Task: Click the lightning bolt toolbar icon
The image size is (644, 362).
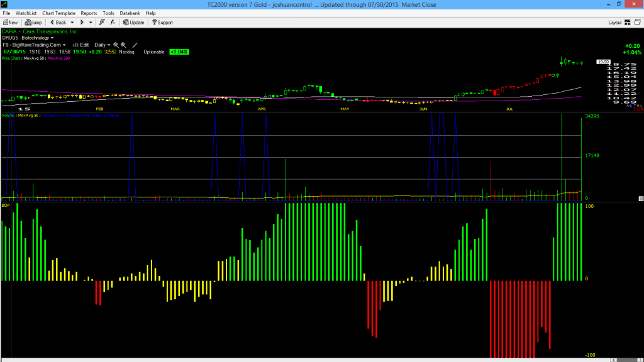Action: coord(102,23)
